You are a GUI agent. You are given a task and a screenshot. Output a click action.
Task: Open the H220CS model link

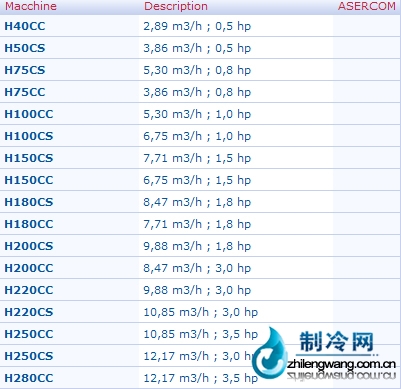29,312
